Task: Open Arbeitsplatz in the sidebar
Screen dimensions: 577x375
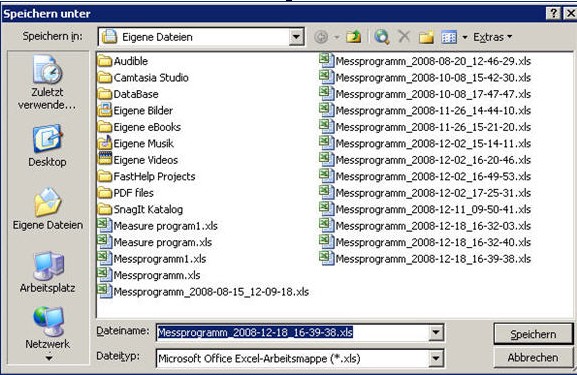Action: pos(47,272)
